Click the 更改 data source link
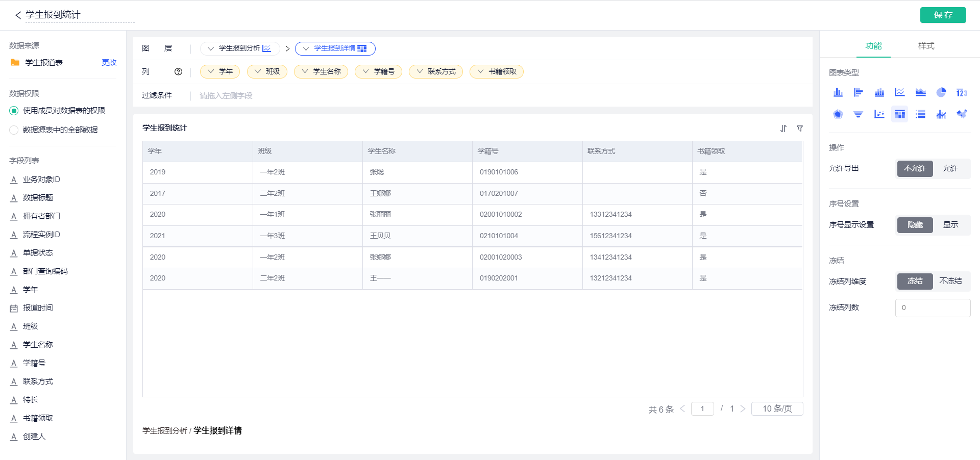The image size is (980, 460). tap(109, 62)
